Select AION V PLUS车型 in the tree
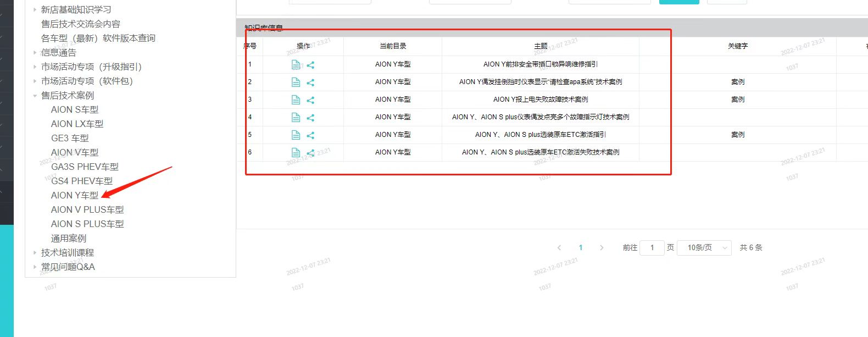 click(87, 210)
